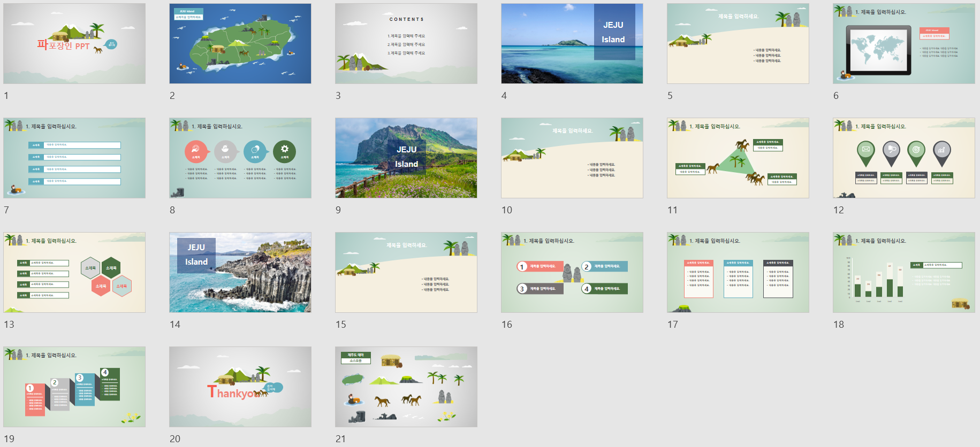Click the slide number label '14'
Image resolution: width=980 pixels, height=447 pixels.
coord(175,325)
